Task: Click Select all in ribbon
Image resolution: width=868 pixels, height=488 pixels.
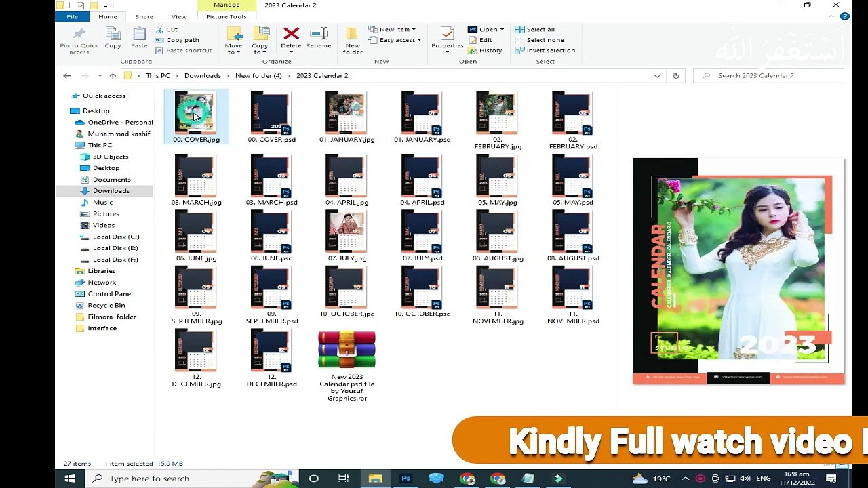Action: coord(535,29)
